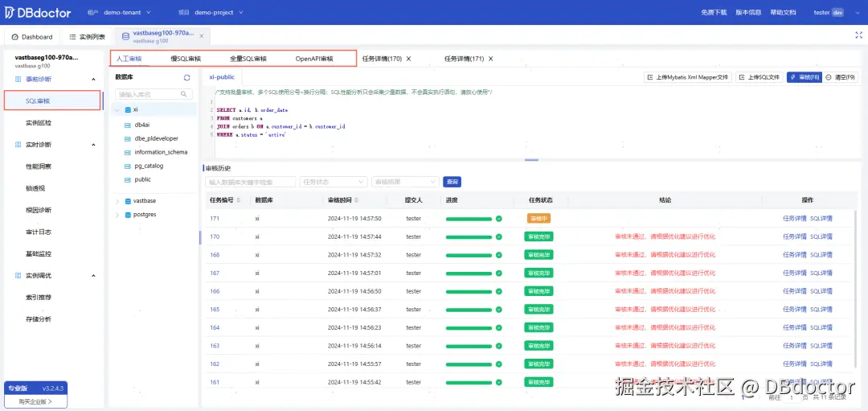Close the 任务详情(170) tab

[408, 58]
